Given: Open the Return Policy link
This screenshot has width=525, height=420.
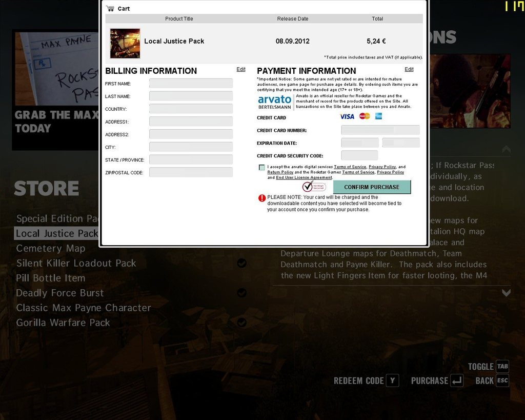Looking at the screenshot, I should coord(280,172).
